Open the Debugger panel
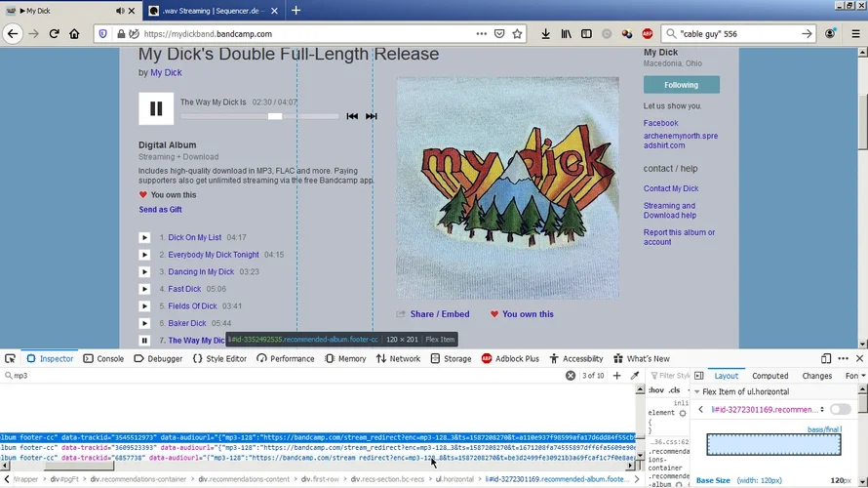The width and height of the screenshot is (868, 488). point(158,359)
